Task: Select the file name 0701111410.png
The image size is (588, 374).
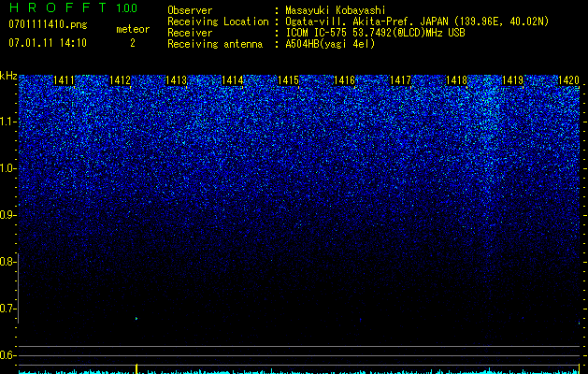Action: 48,24
